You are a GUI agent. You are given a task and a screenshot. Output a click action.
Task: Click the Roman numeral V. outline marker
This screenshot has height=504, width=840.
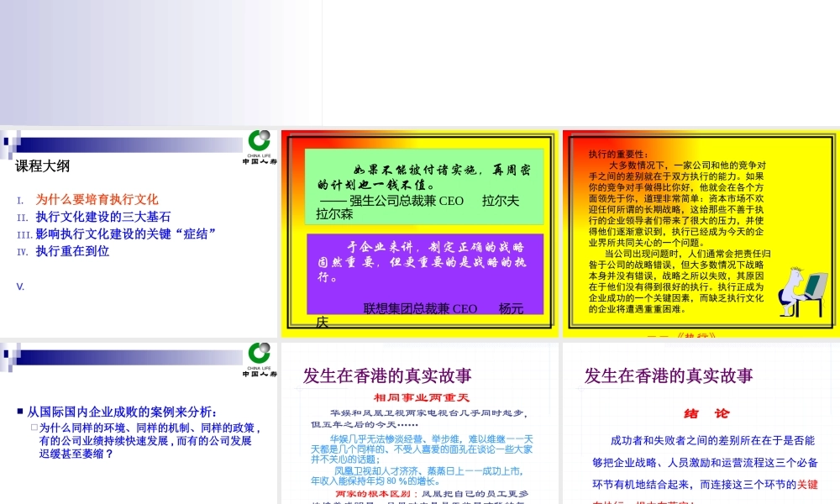[x=20, y=286]
